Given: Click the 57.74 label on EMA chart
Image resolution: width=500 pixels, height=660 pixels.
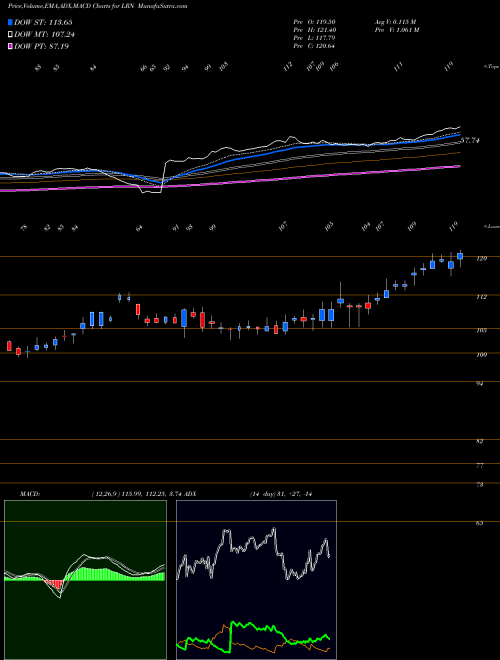Looking at the screenshot, I should coord(470,141).
